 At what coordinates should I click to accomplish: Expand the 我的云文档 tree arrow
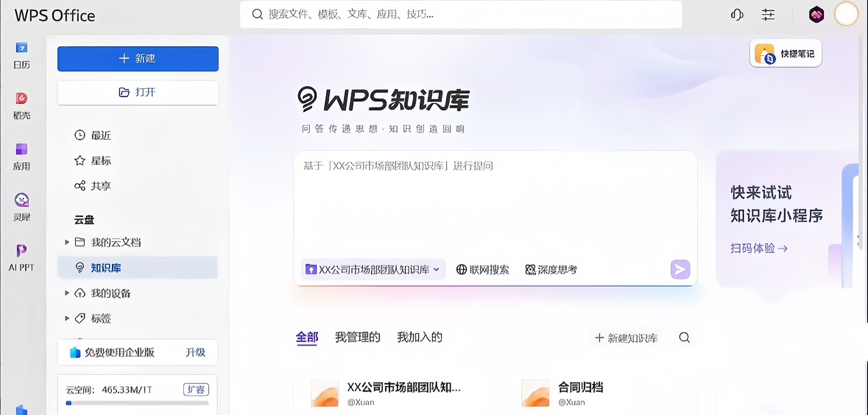click(x=67, y=242)
